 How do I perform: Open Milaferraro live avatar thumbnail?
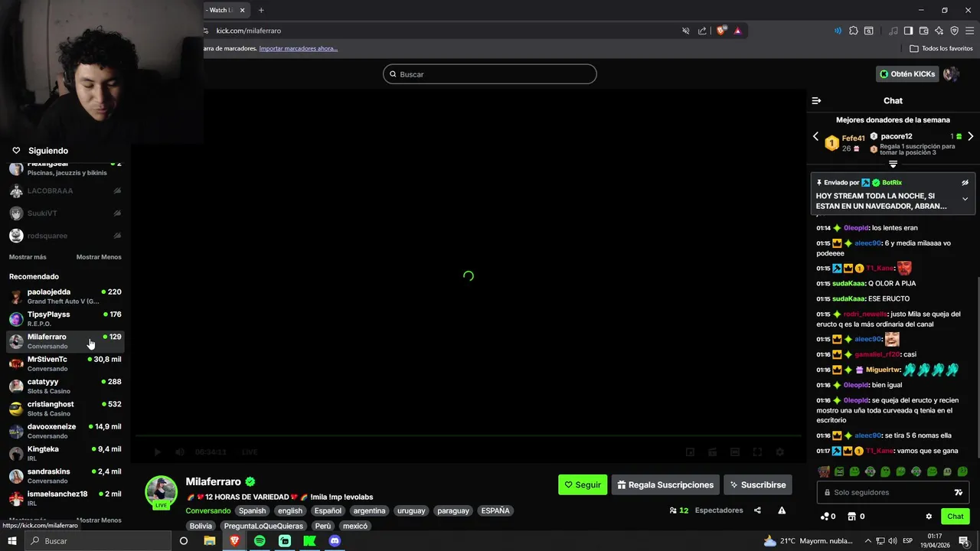162,492
